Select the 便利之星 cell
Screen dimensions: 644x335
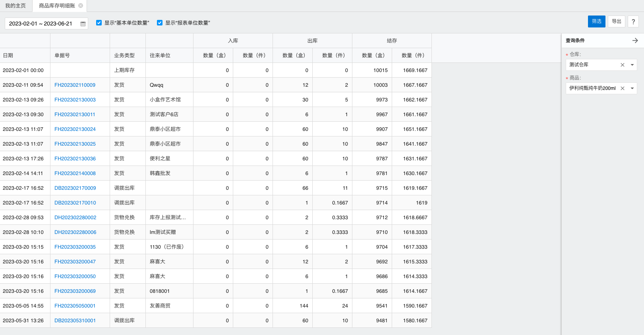point(170,159)
